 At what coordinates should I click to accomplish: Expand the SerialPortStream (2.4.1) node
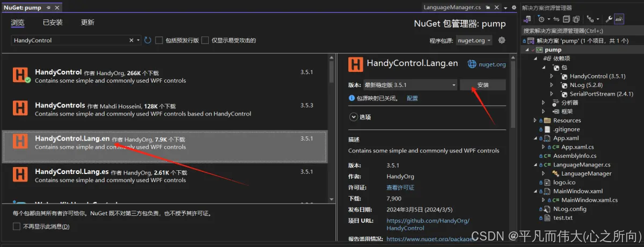coord(552,94)
